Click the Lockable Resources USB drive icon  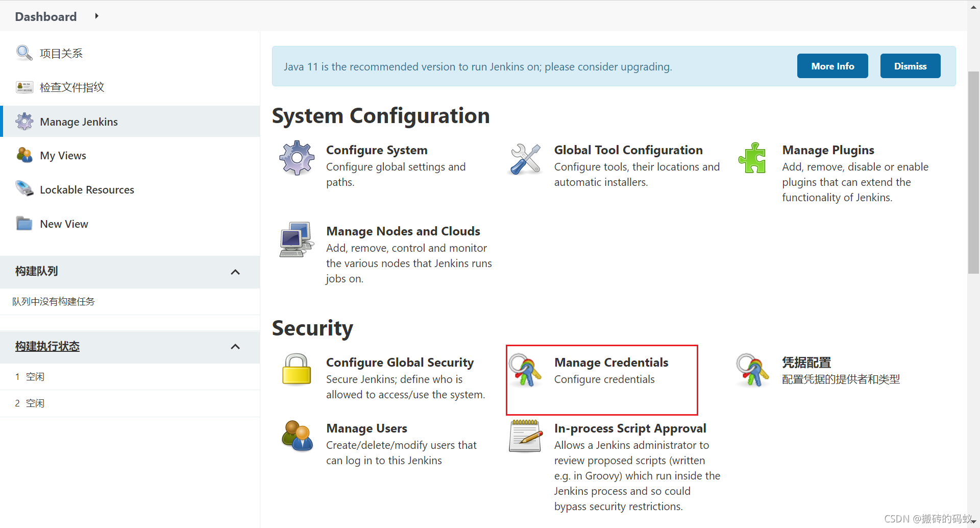[24, 189]
